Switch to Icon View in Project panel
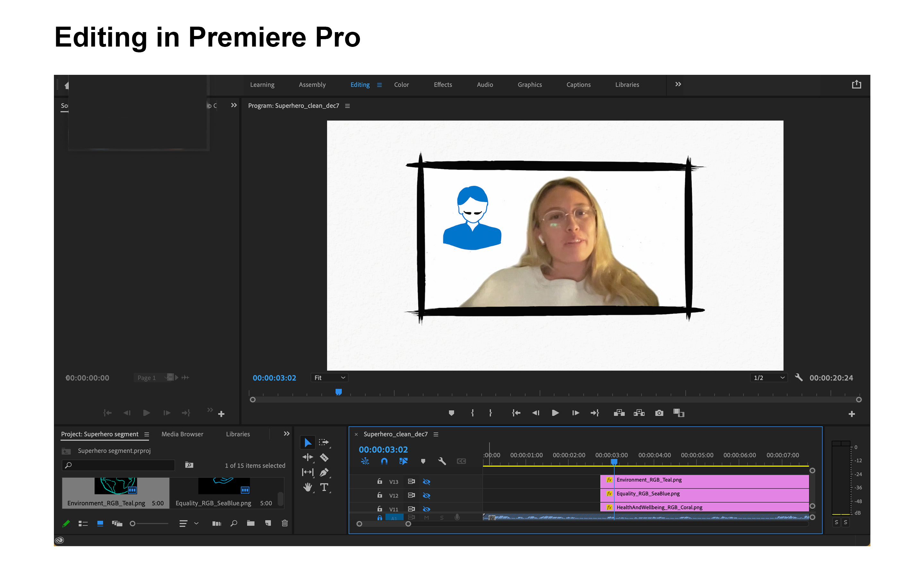 point(100,523)
